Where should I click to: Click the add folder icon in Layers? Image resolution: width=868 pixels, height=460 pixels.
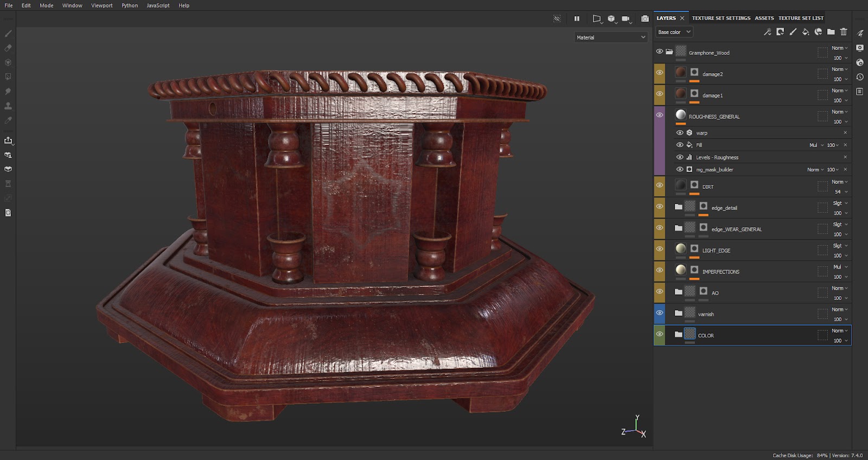tap(831, 32)
